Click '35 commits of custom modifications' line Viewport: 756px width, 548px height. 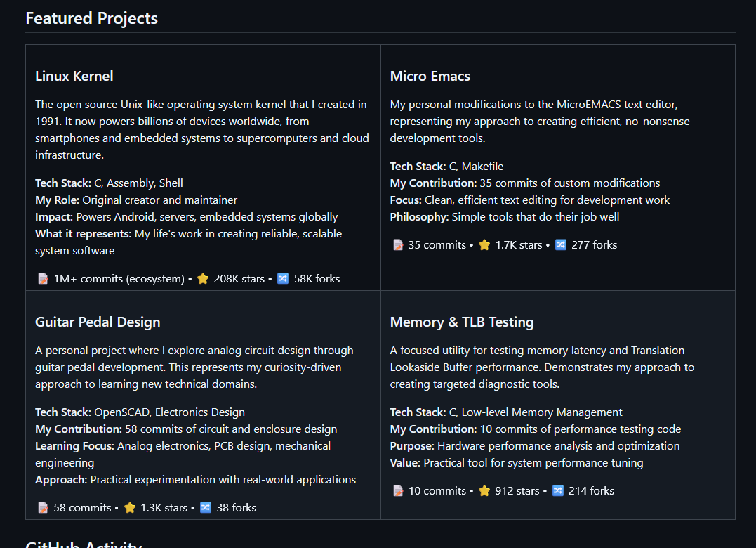click(x=525, y=183)
